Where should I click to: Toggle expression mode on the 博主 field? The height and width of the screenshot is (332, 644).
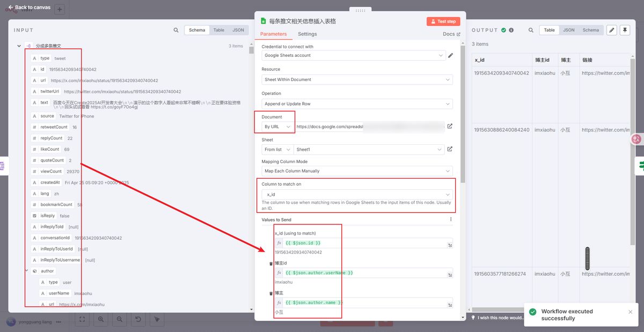click(x=279, y=303)
